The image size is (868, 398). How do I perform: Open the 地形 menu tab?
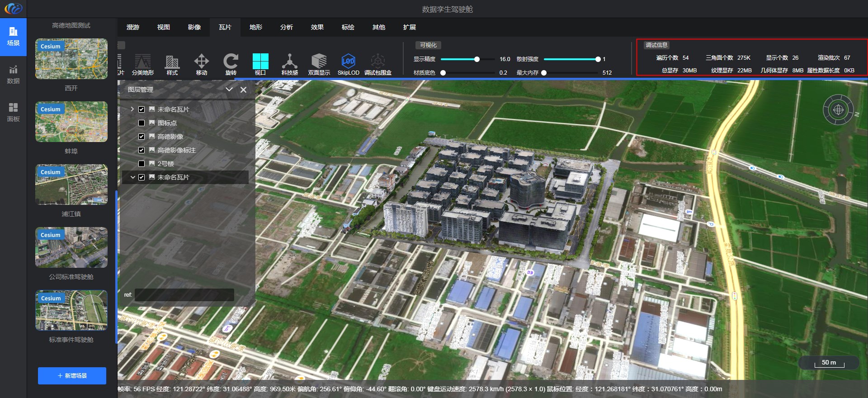coord(256,27)
